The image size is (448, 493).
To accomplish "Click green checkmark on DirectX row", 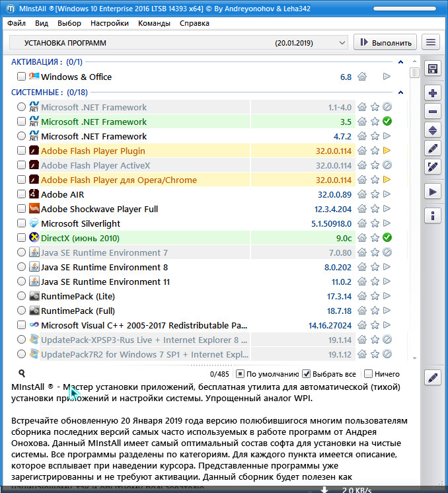I will [x=387, y=238].
